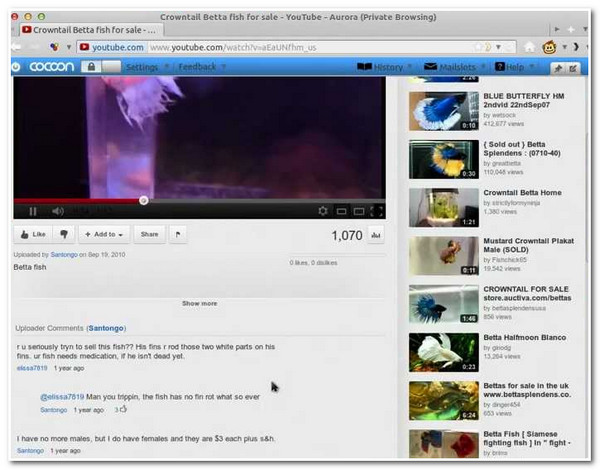Toggle the Cocoon lock switch
600x470 pixels.
101,67
